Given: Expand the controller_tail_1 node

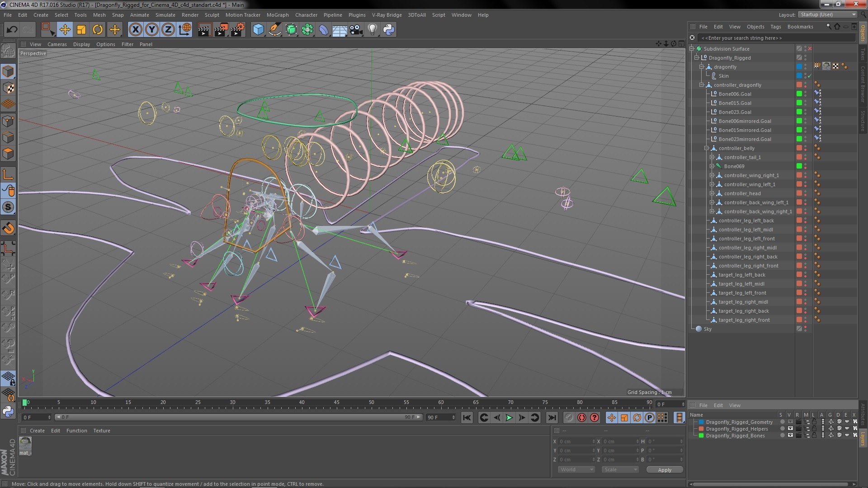Looking at the screenshot, I should [x=712, y=157].
